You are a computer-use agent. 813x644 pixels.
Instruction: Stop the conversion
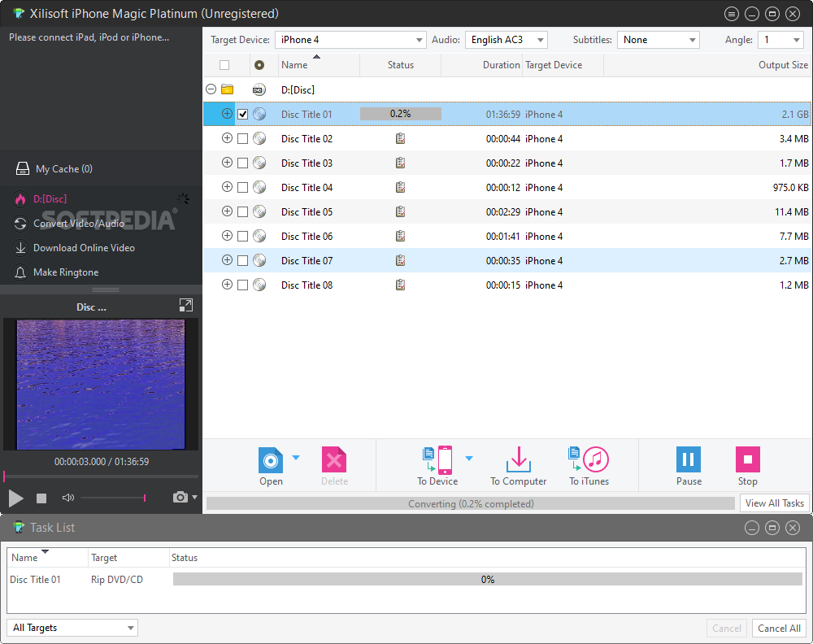click(x=748, y=459)
